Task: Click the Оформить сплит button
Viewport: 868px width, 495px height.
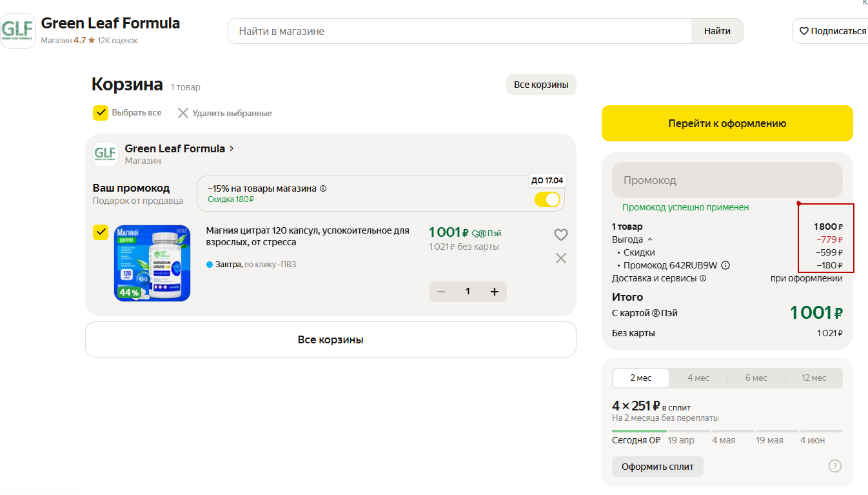Action: [x=658, y=467]
